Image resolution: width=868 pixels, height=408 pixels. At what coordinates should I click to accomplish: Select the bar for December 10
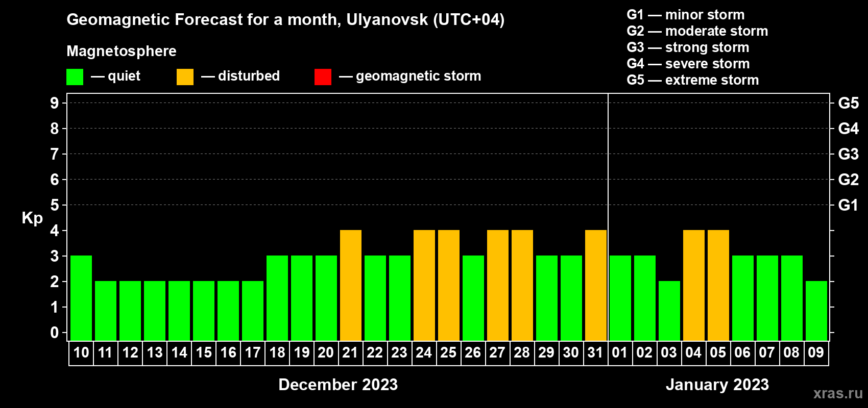(81, 298)
